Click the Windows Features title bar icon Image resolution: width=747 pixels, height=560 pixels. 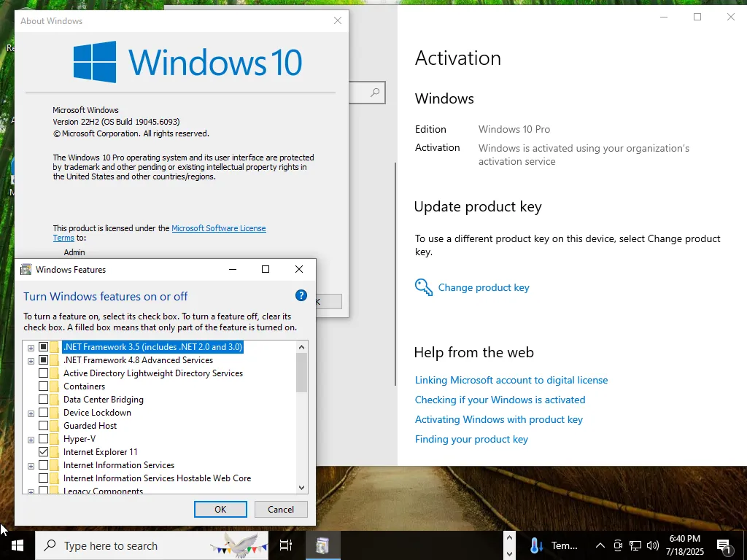point(26,270)
